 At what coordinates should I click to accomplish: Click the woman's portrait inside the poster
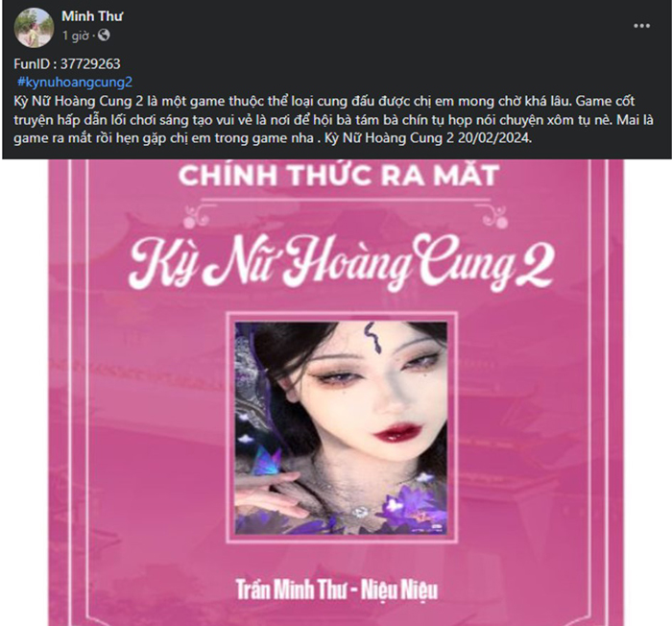click(341, 428)
